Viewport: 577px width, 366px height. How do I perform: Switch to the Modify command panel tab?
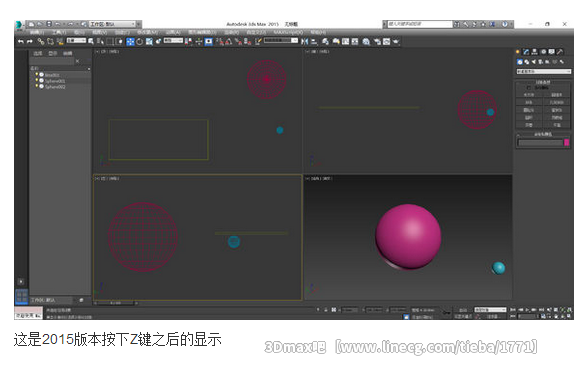click(526, 51)
